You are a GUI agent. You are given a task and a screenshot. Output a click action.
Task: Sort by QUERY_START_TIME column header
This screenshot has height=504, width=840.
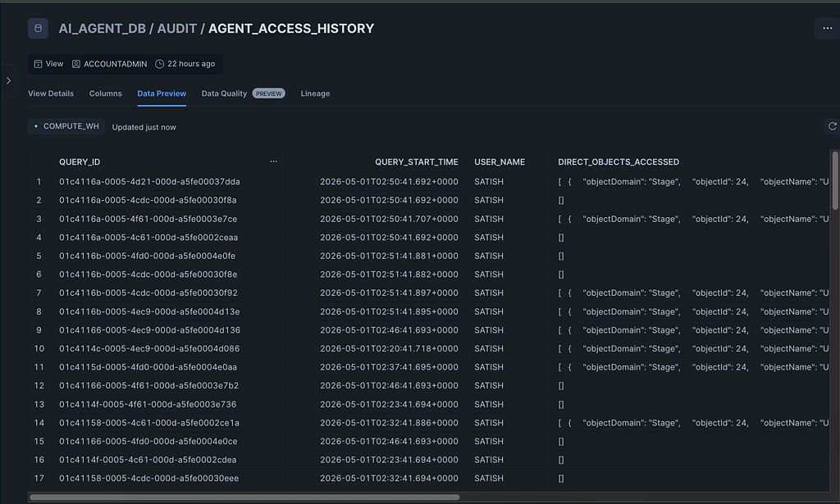pyautogui.click(x=416, y=161)
